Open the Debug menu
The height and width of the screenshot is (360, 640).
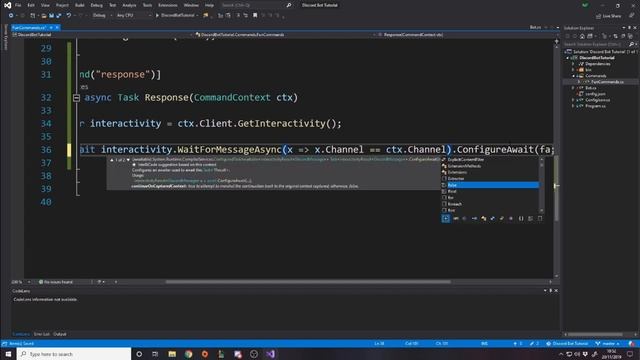[96, 5]
